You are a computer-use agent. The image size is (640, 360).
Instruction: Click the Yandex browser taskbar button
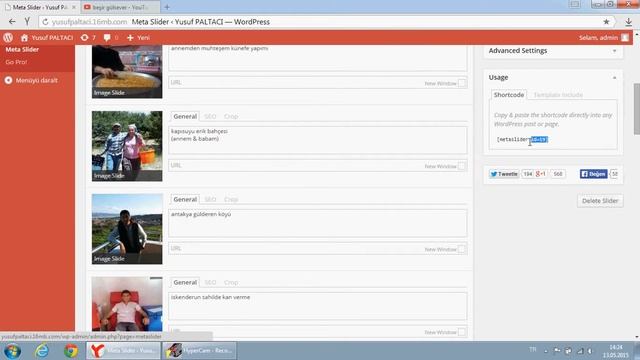123,351
